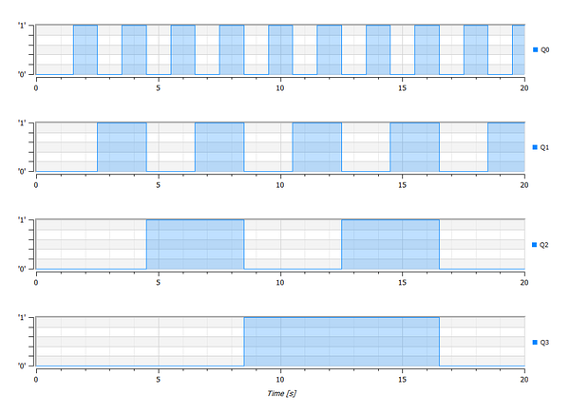Click the Time [s] axis title
The height and width of the screenshot is (413, 570).
pos(282,393)
